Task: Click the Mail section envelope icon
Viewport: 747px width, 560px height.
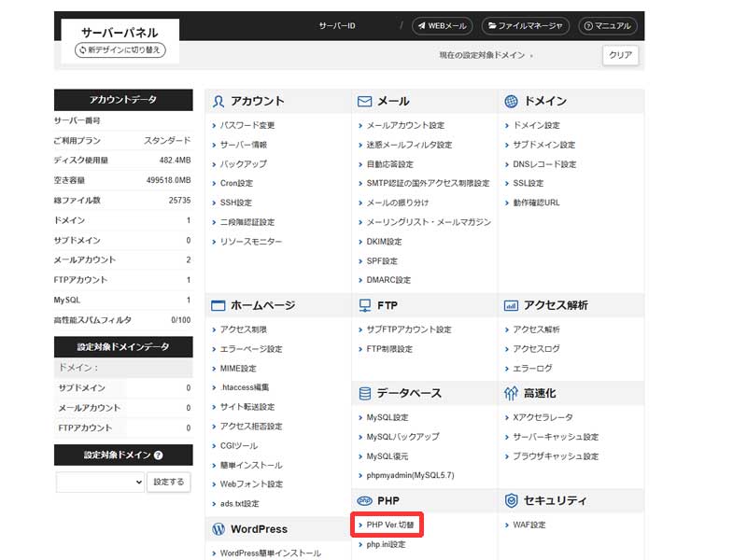Action: click(364, 102)
